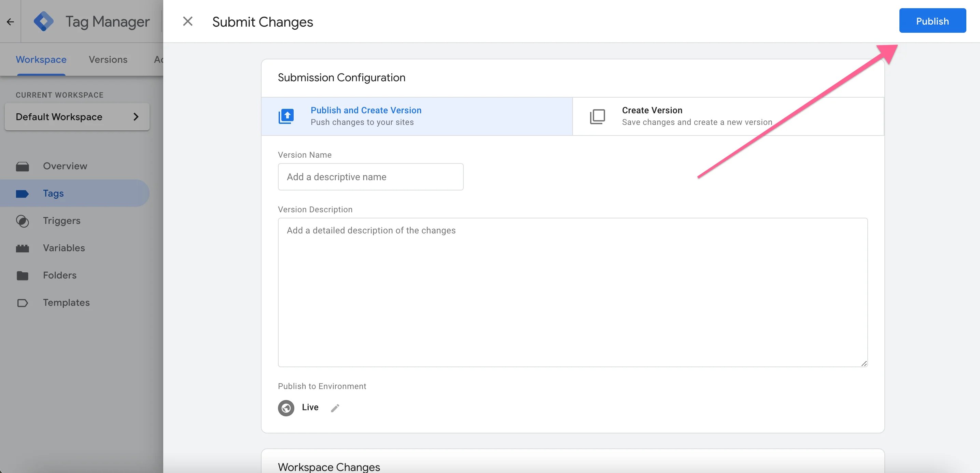Select the Overview sidebar icon
Viewport: 980px width, 473px height.
(x=23, y=166)
